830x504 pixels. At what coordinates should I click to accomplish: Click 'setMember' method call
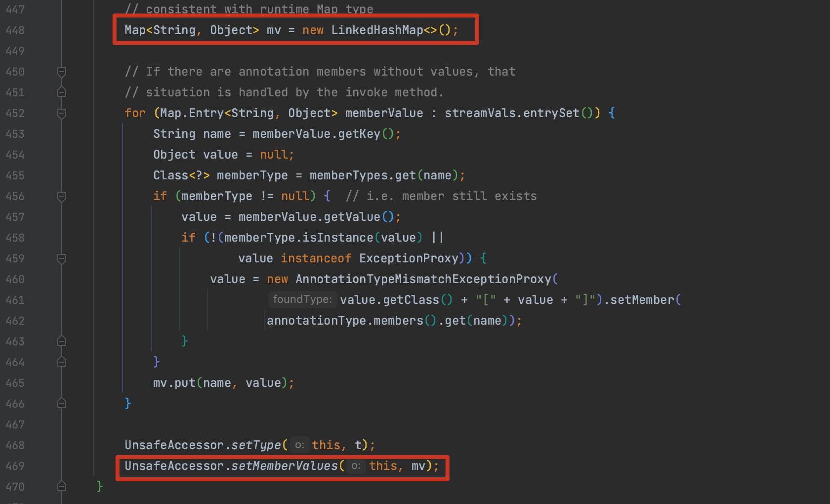click(x=642, y=300)
